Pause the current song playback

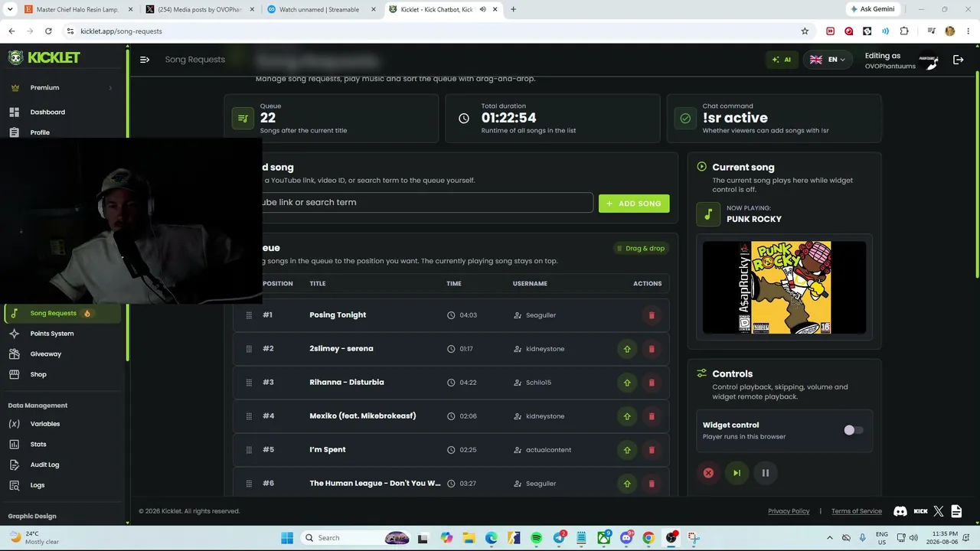pos(765,473)
